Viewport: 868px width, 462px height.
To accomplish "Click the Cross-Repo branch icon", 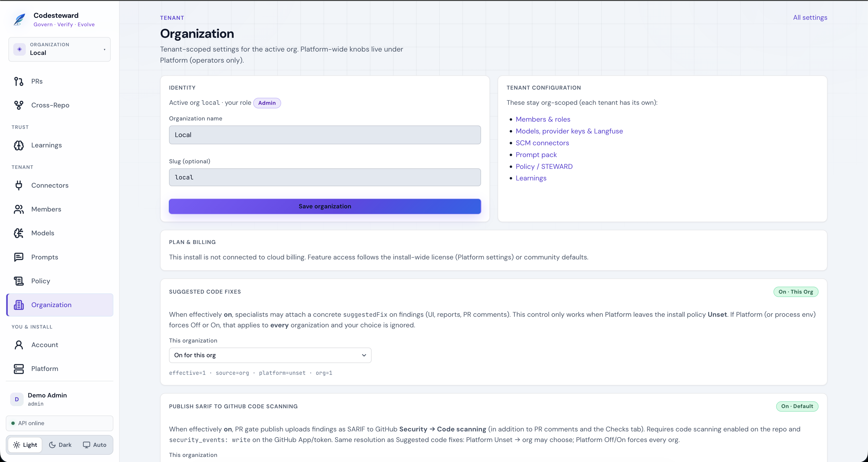I will (19, 106).
